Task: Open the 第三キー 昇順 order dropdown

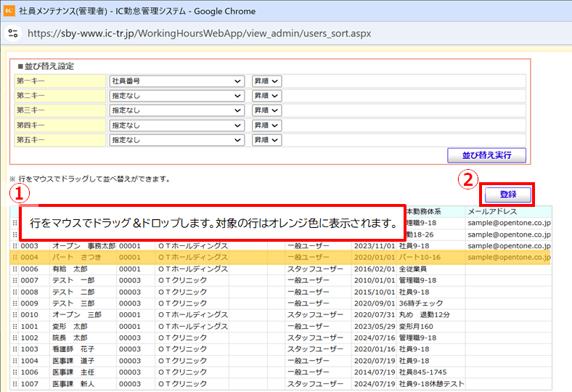Action: coord(266,110)
